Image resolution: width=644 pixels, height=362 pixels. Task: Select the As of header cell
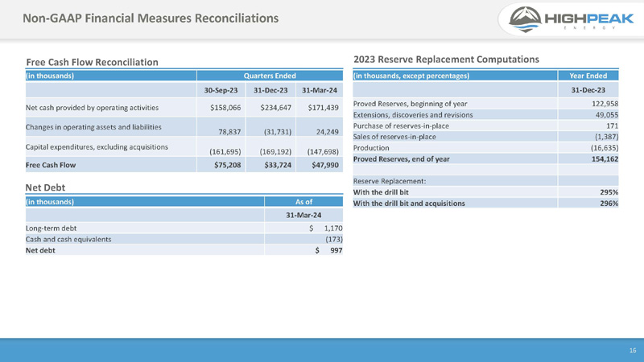pyautogui.click(x=303, y=202)
